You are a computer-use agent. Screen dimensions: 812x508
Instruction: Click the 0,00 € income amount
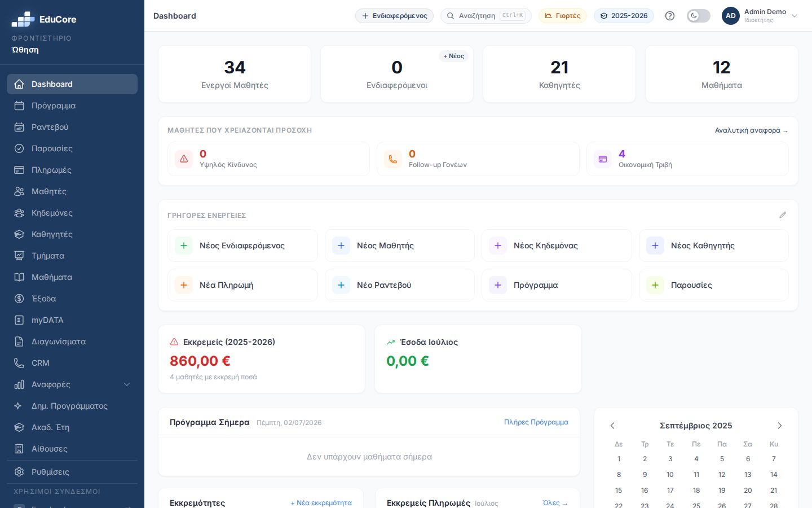408,361
